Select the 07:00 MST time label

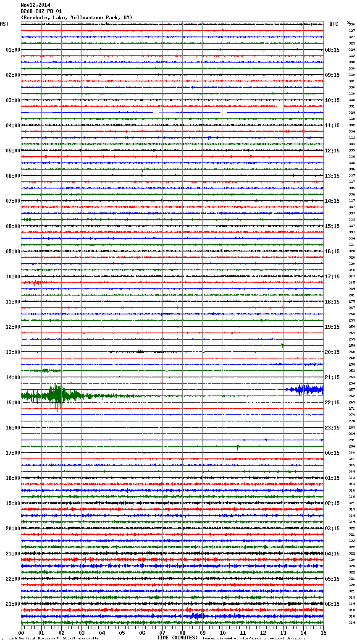click(x=13, y=201)
